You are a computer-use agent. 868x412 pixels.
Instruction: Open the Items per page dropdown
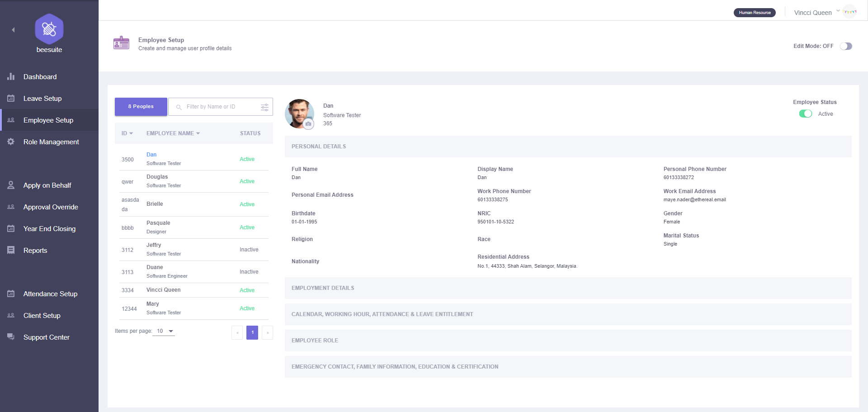164,331
